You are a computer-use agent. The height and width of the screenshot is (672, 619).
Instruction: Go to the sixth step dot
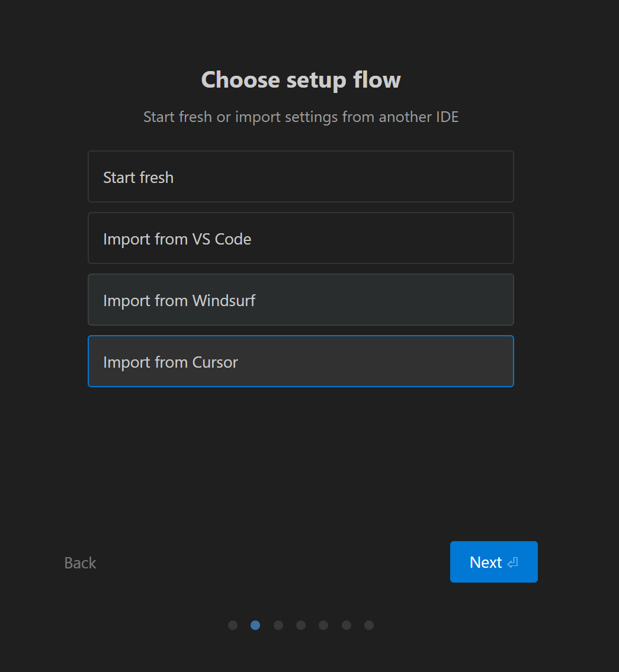click(347, 625)
